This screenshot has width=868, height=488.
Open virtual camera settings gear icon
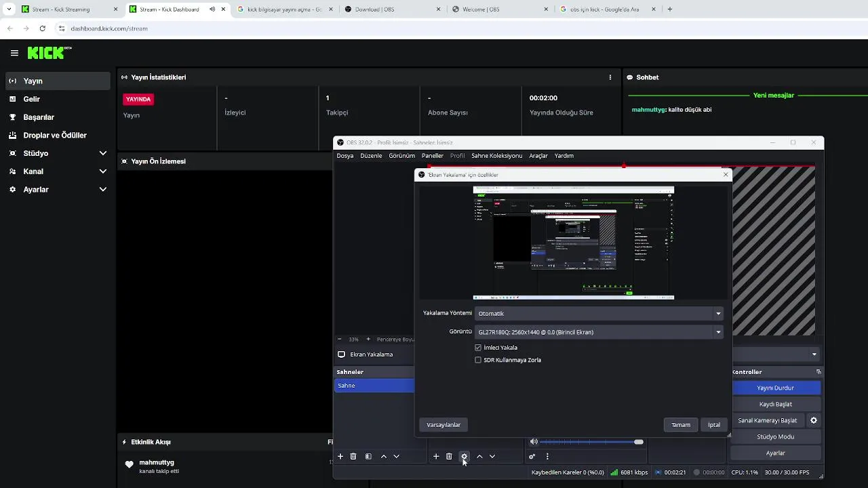(814, 420)
